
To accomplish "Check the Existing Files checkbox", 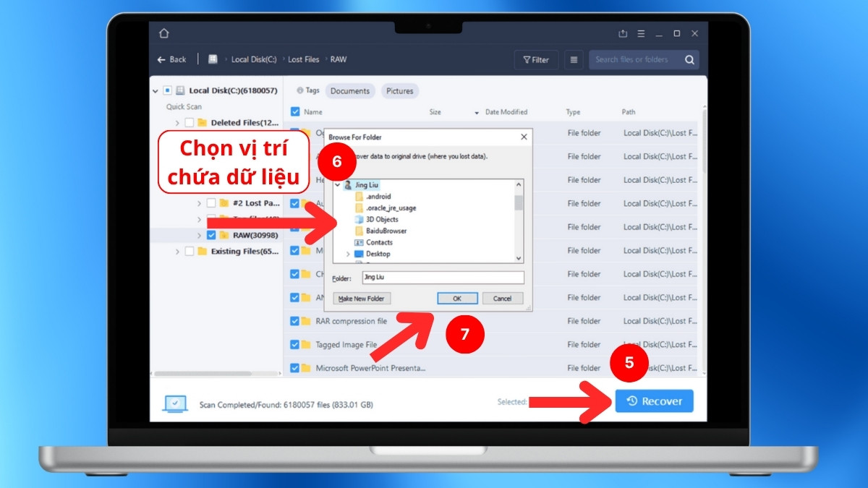I will click(x=190, y=252).
